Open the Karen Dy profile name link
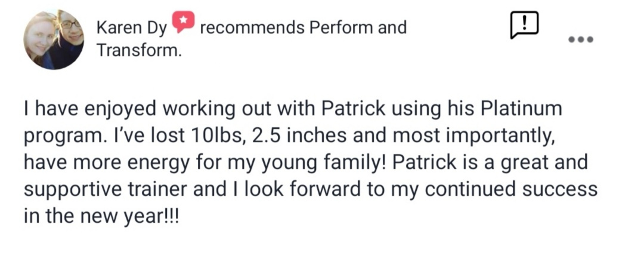Screen dimensions: 644x258 [132, 29]
